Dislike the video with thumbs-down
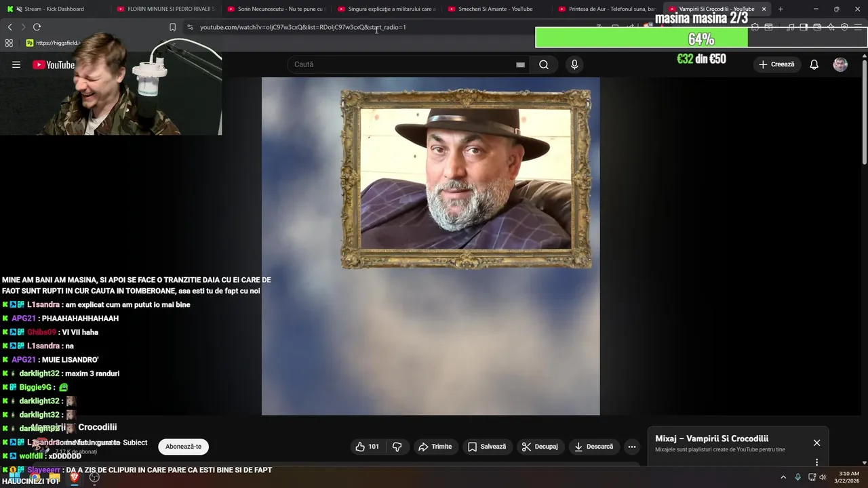The height and width of the screenshot is (488, 868). coord(397,447)
